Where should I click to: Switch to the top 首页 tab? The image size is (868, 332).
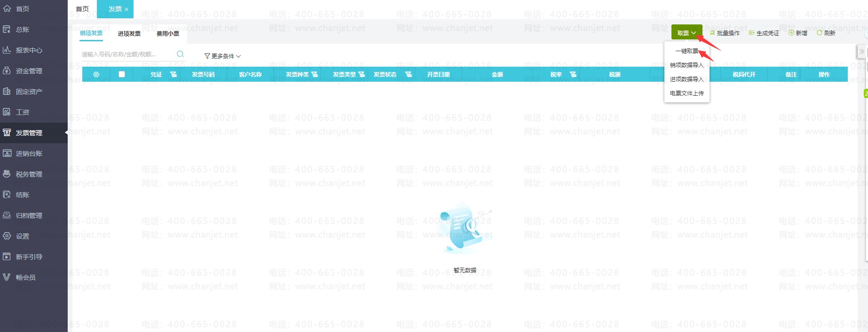82,9
